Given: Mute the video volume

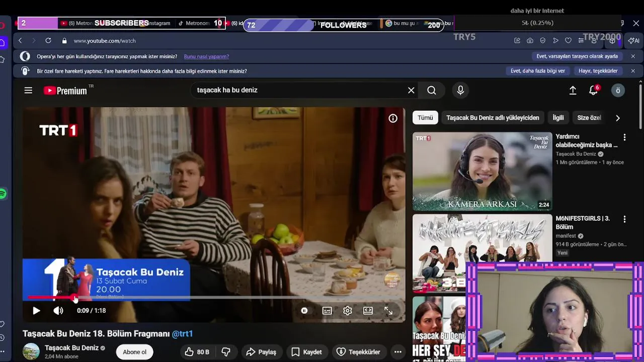Looking at the screenshot, I should click(x=58, y=311).
